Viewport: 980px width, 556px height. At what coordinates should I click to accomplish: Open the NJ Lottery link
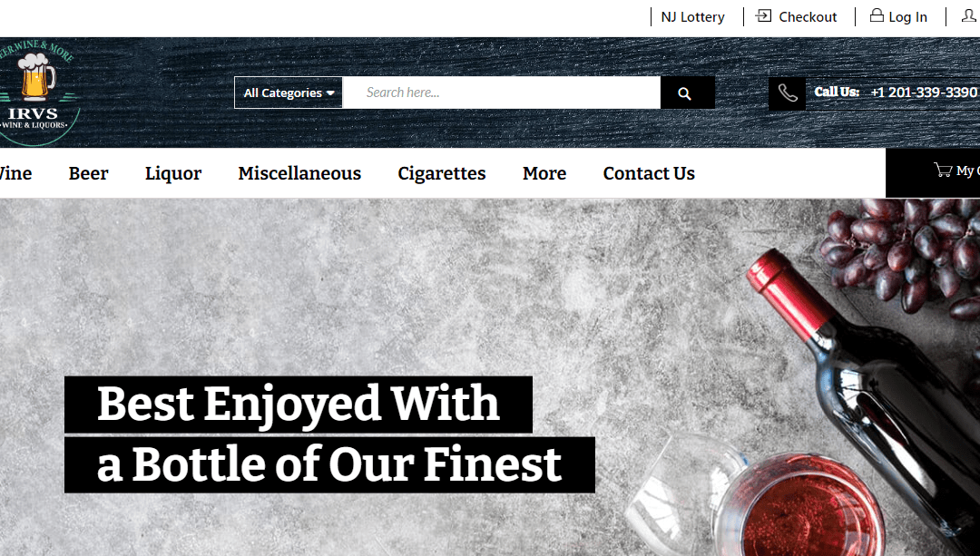[x=692, y=17]
